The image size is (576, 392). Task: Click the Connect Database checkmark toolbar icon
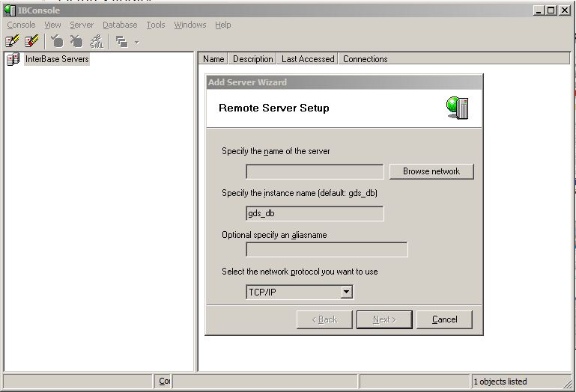(57, 41)
